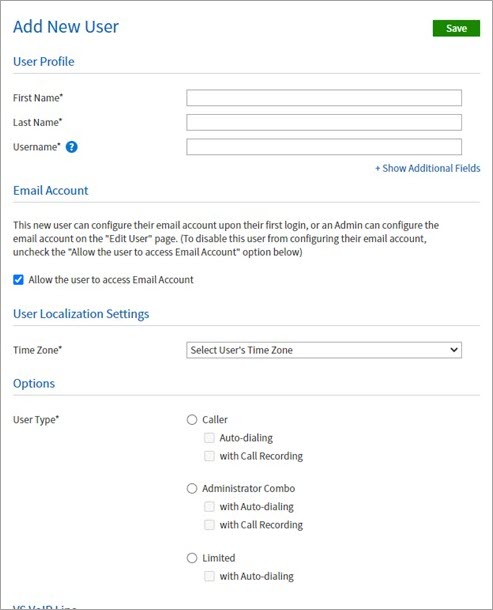The image size is (493, 610).
Task: Click the User Profile section heading
Action: (44, 61)
